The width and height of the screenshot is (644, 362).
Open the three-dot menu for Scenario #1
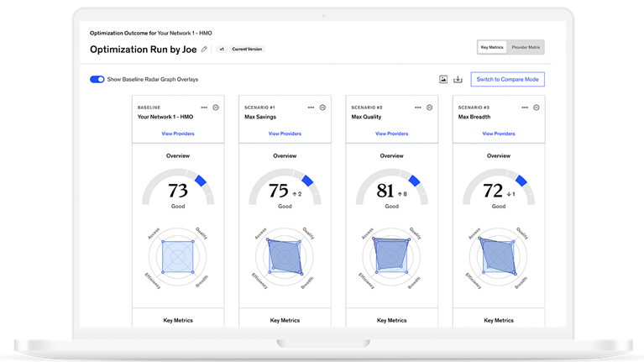311,108
